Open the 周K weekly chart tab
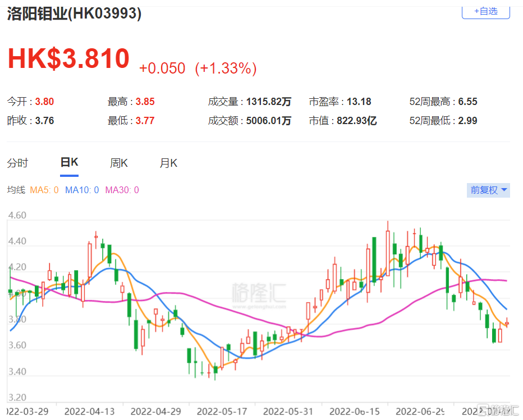This screenshot has width=523, height=420. tap(119, 163)
